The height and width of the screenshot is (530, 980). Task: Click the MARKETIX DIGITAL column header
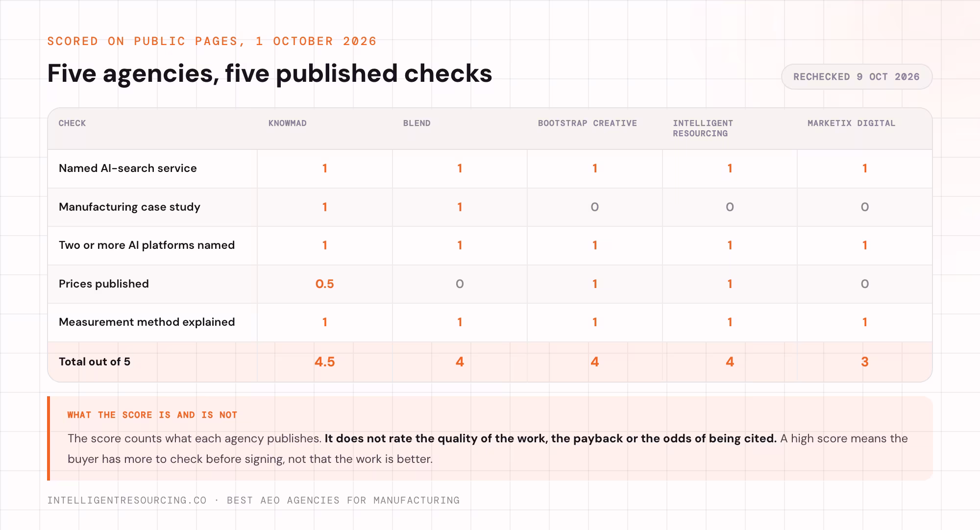point(852,123)
